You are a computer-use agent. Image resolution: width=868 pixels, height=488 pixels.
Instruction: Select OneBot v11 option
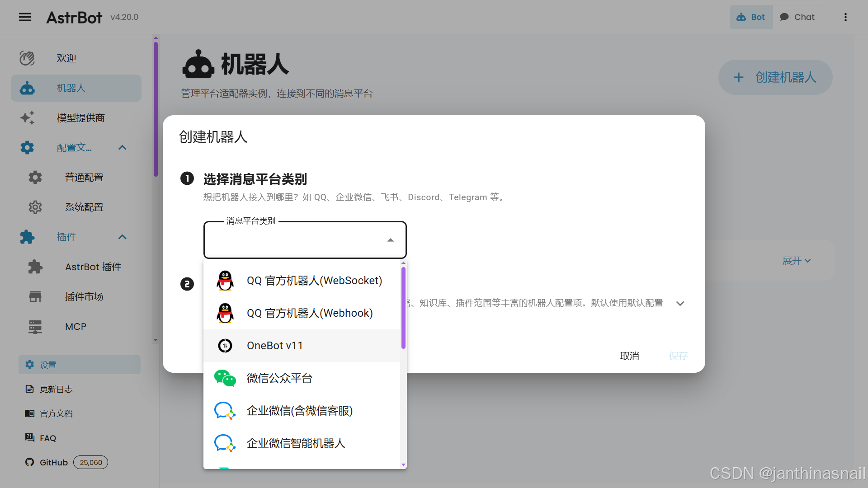tap(302, 346)
